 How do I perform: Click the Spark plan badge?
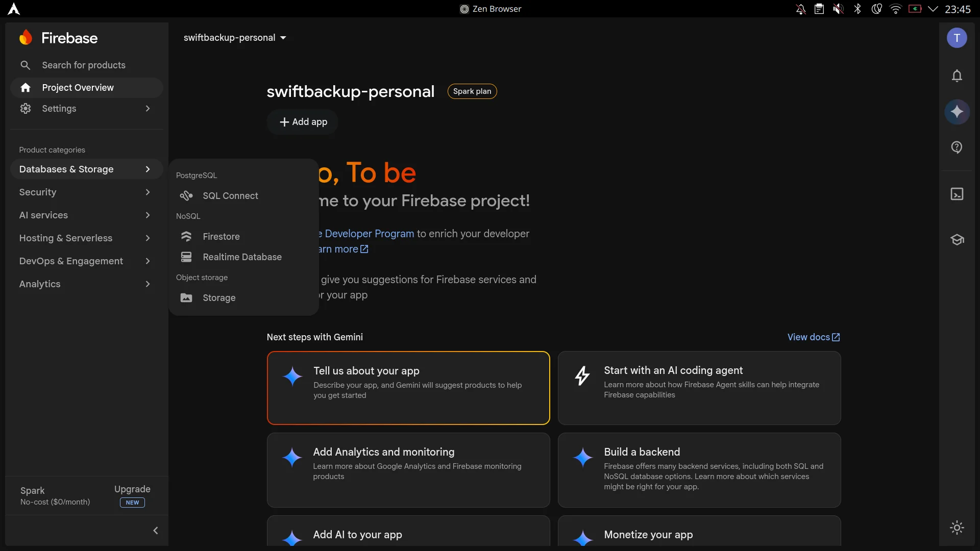point(472,91)
